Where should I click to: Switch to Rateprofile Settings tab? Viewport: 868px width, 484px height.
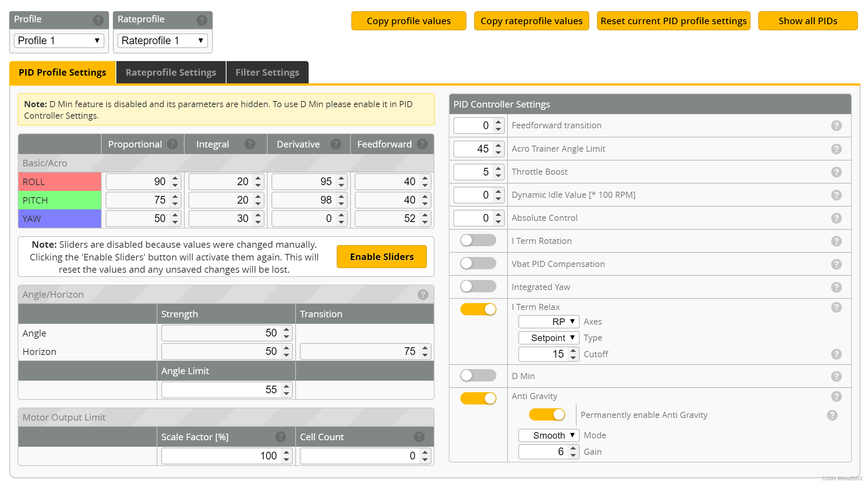pos(171,73)
